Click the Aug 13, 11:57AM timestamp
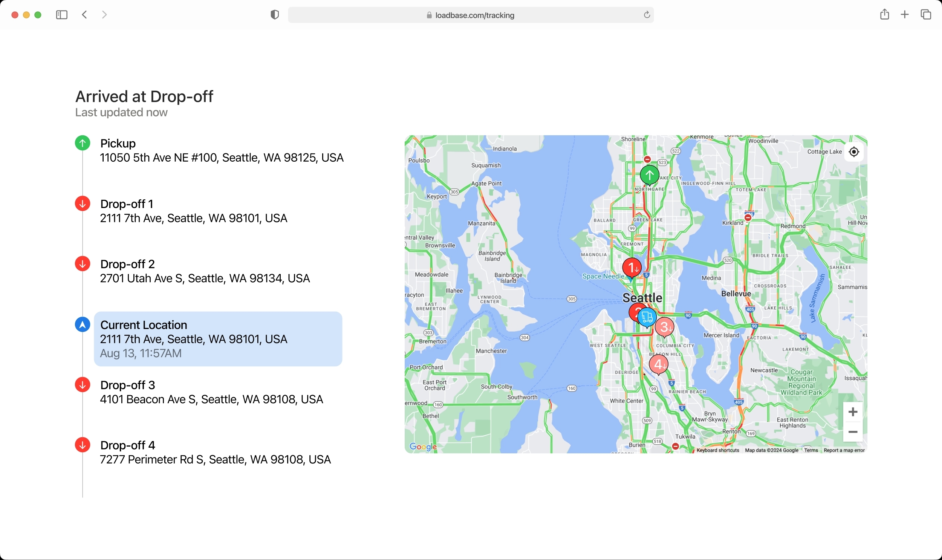Image resolution: width=942 pixels, height=560 pixels. pyautogui.click(x=141, y=353)
